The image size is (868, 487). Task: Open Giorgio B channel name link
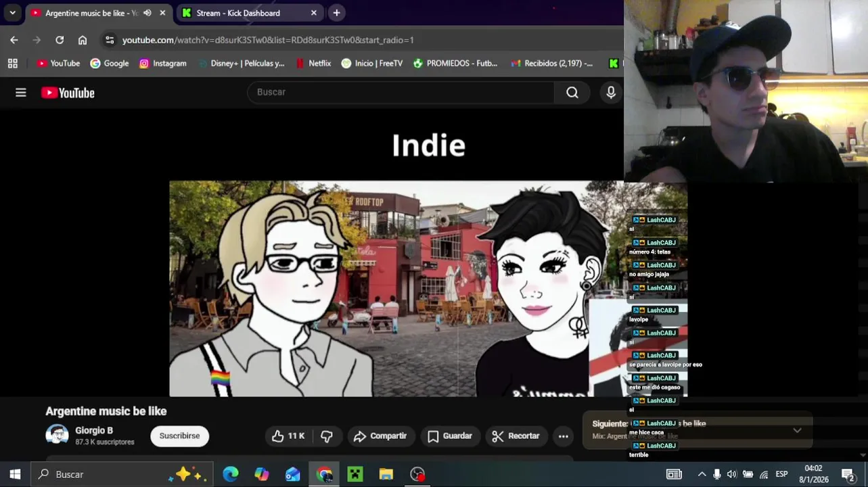point(94,430)
